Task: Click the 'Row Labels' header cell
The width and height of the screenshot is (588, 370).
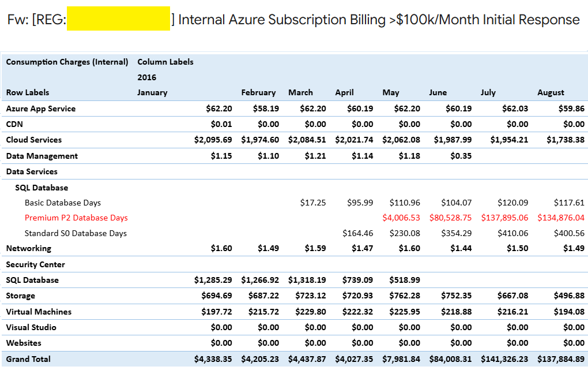Action: tap(27, 92)
